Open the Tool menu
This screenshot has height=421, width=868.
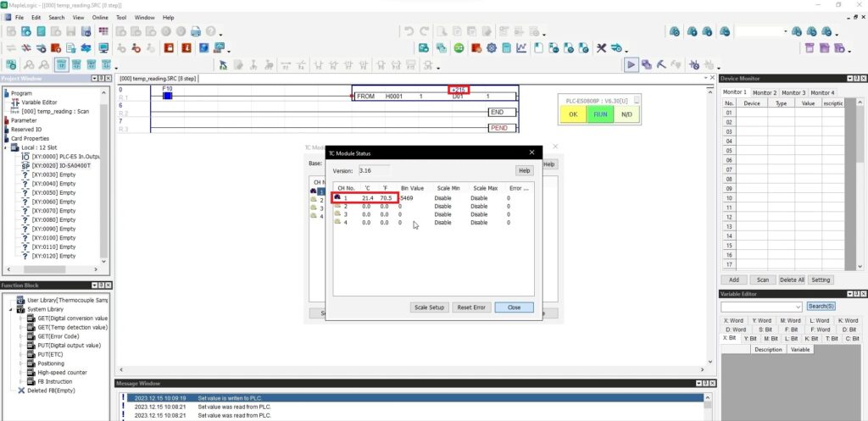point(121,18)
